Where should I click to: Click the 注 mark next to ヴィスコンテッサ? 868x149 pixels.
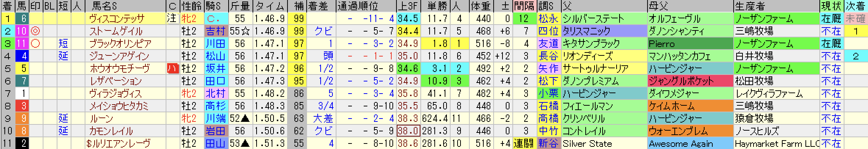(172, 19)
